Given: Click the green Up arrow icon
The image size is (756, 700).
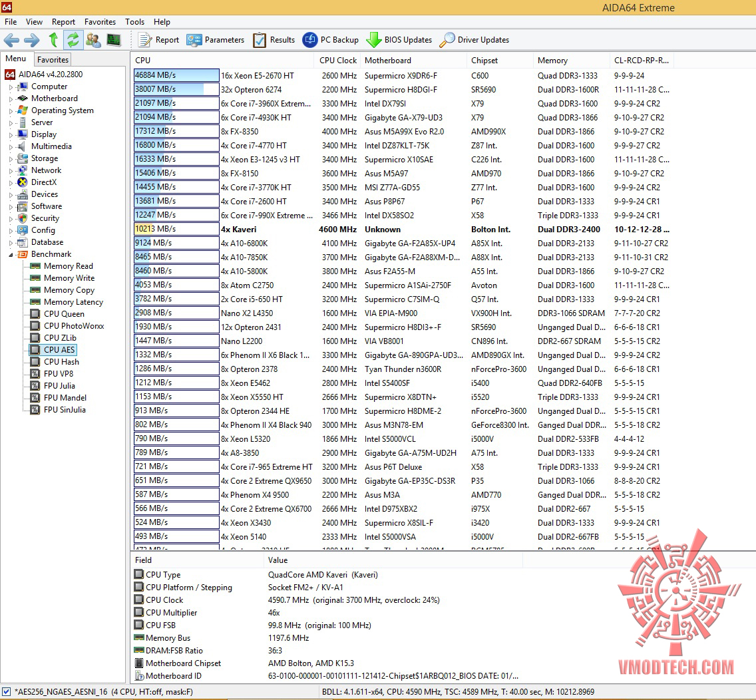Looking at the screenshot, I should tap(53, 39).
